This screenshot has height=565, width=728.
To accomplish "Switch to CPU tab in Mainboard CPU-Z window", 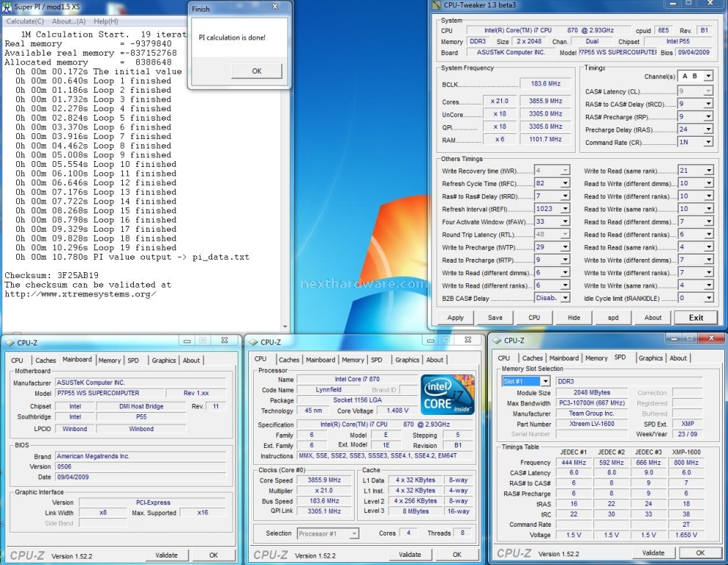I will 17,360.
